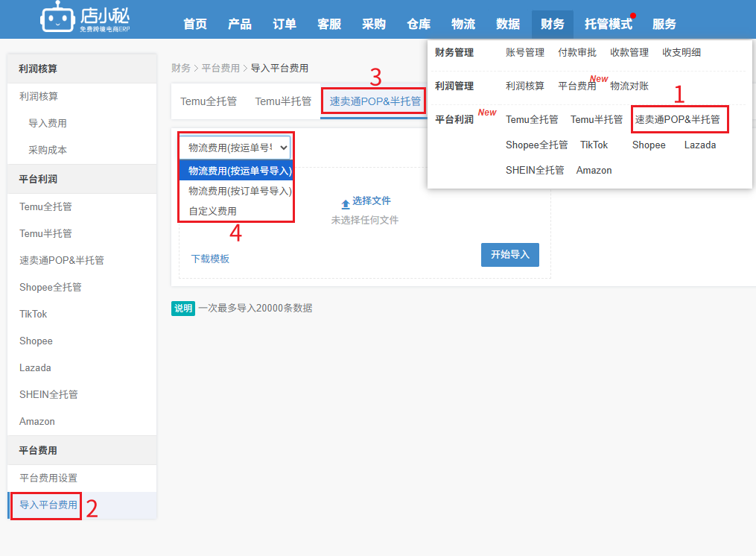This screenshot has width=756, height=556.
Task: Select the 速卖通POP&半托管 tab
Action: [375, 101]
